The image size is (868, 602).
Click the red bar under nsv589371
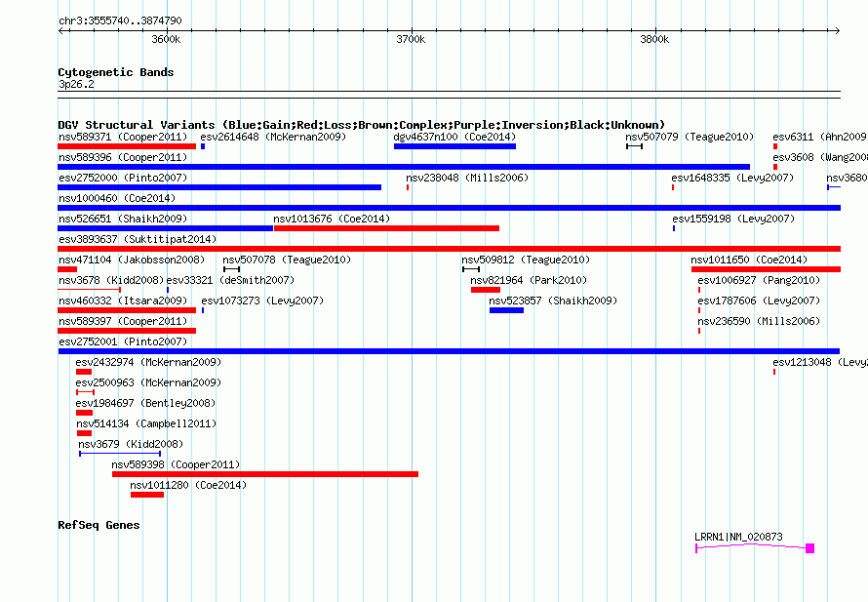[x=127, y=146]
